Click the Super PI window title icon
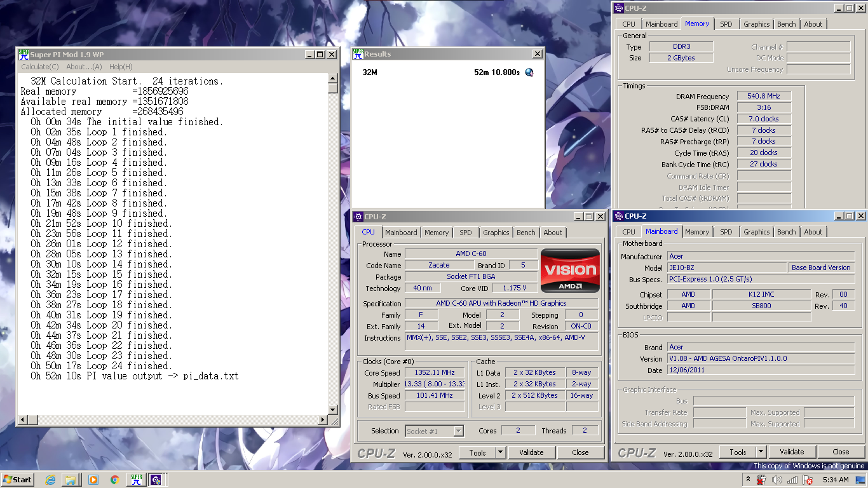 (24, 55)
